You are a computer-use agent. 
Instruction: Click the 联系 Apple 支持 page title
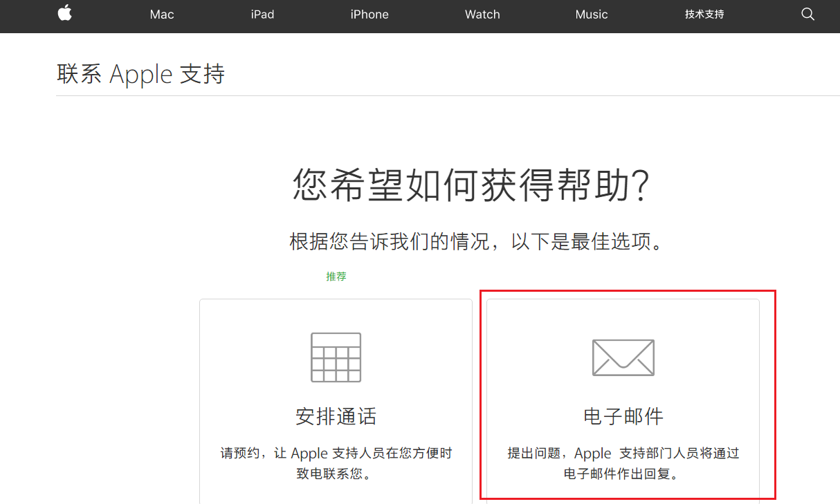(141, 74)
